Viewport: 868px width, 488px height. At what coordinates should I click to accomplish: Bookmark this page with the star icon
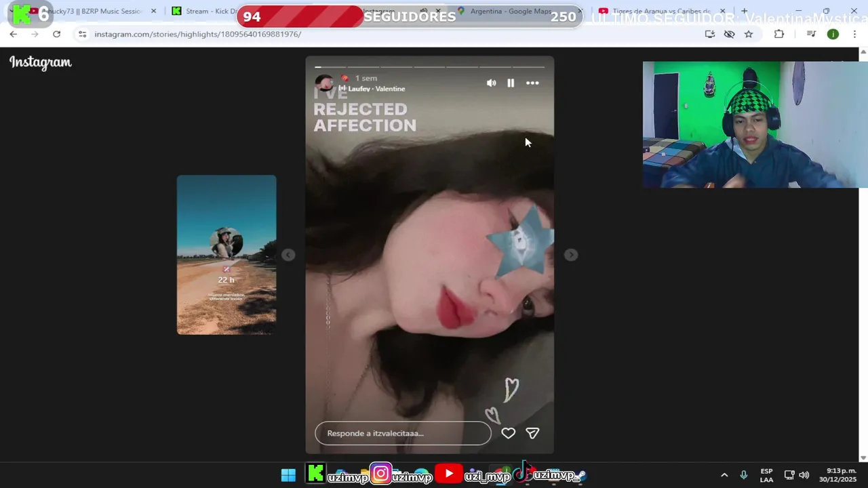pos(749,34)
